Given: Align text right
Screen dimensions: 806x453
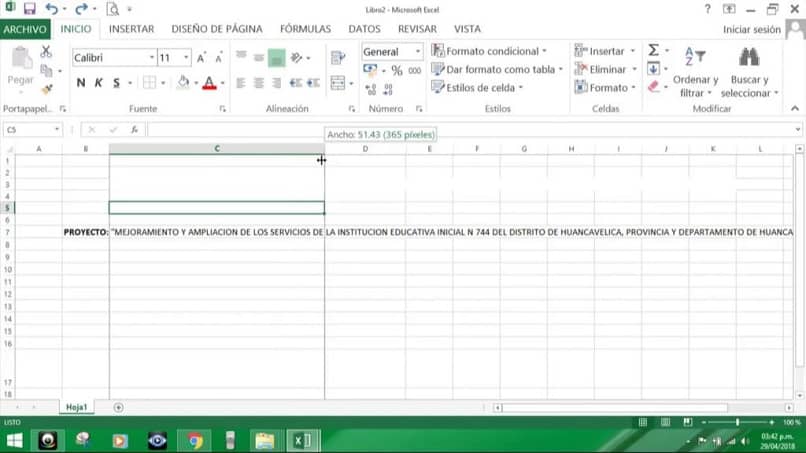Looking at the screenshot, I should (x=277, y=83).
